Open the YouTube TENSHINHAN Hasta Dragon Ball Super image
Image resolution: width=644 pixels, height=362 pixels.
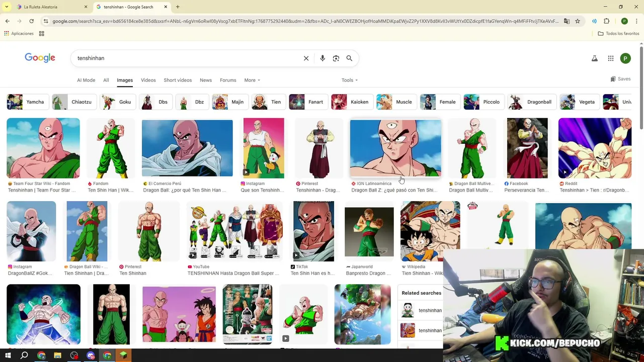234,231
